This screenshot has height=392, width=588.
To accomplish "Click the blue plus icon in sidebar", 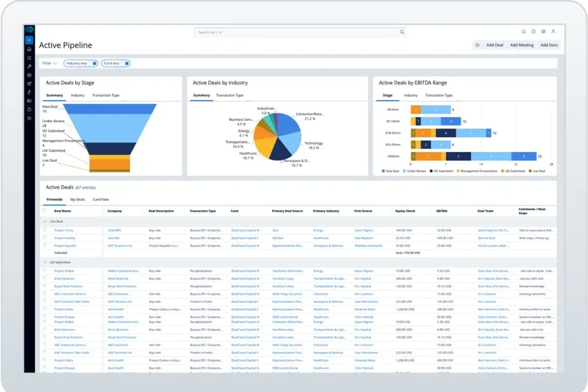I will [29, 40].
